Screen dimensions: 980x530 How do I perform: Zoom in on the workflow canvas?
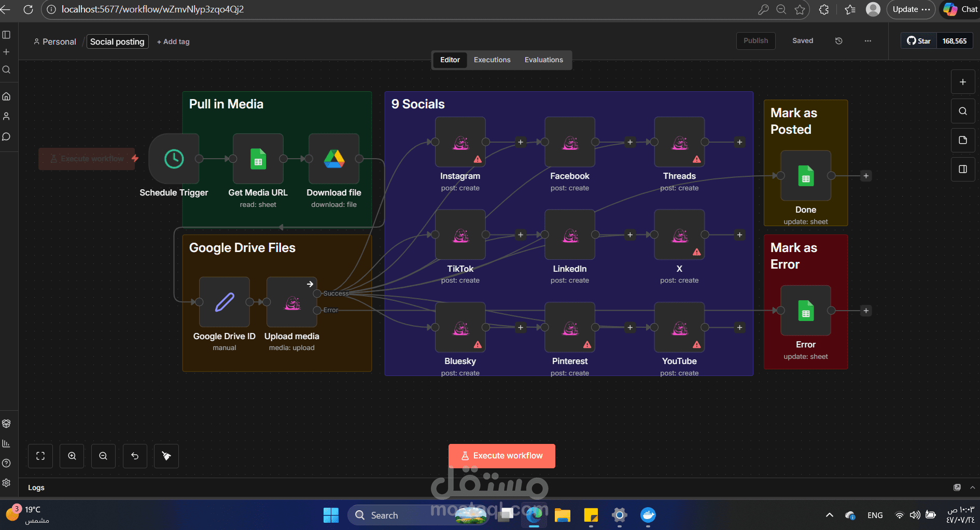[72, 456]
